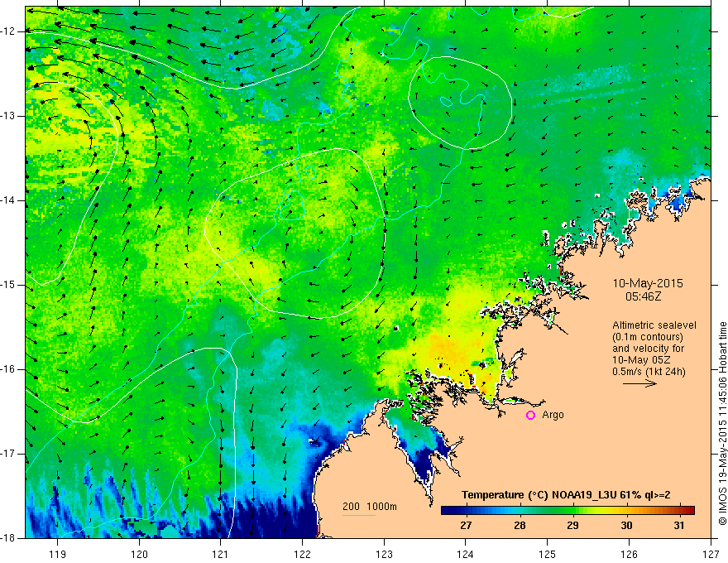Click longitude label 119 on bottom axis
This screenshot has width=728, height=563.
[58, 554]
